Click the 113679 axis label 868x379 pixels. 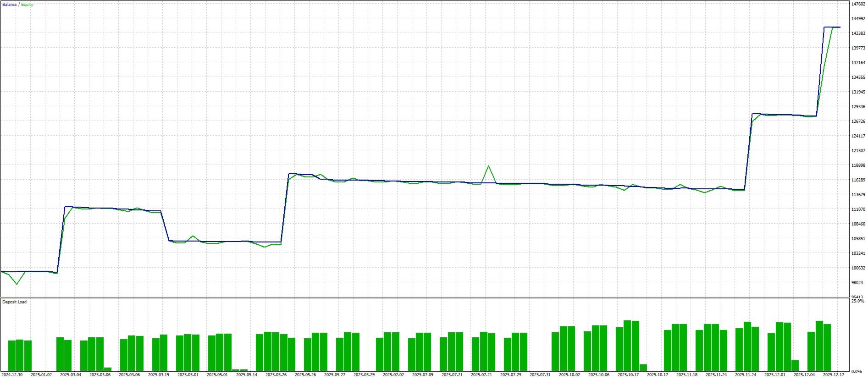pyautogui.click(x=858, y=195)
